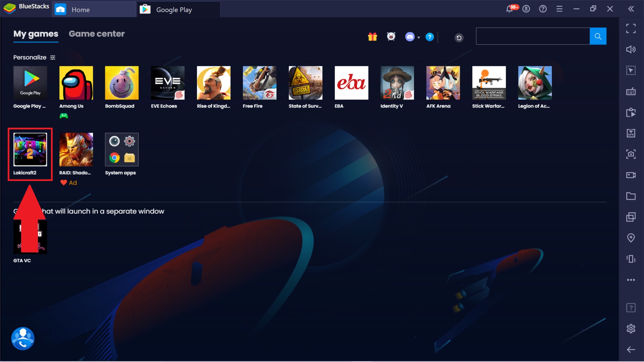Select My games tab
644x362 pixels.
pyautogui.click(x=36, y=34)
